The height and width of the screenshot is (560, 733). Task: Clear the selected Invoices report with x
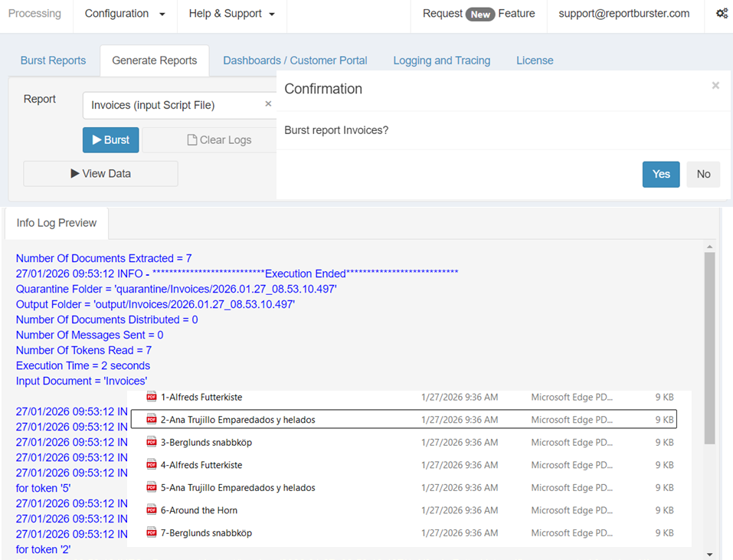click(268, 104)
